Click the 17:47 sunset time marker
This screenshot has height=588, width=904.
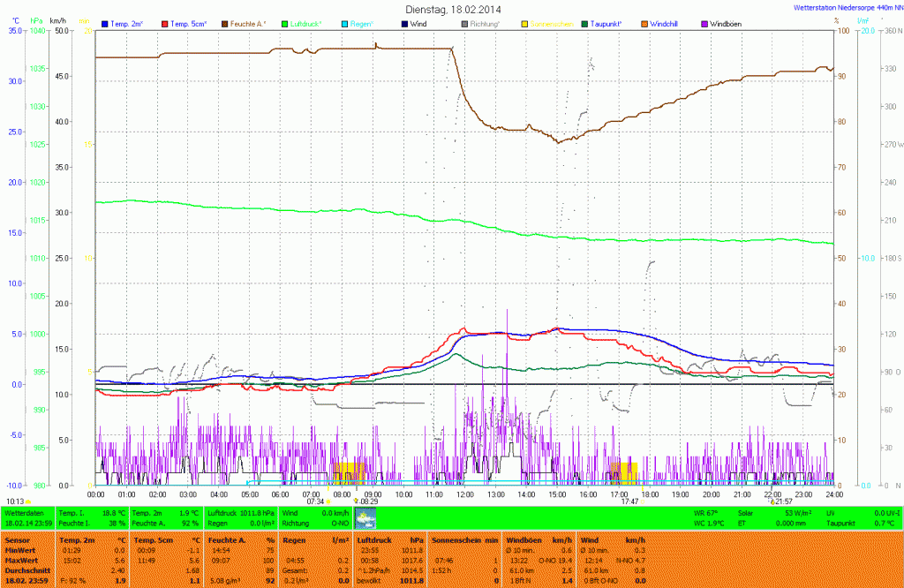[x=629, y=501]
